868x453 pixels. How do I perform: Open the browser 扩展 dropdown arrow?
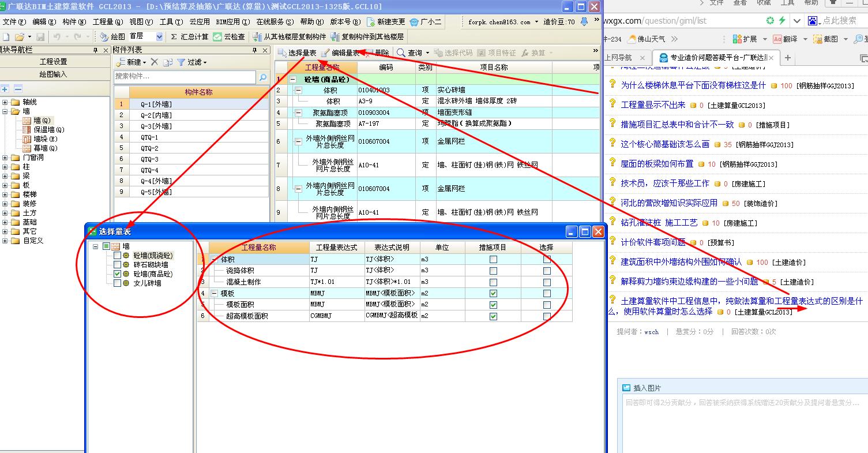[x=765, y=39]
